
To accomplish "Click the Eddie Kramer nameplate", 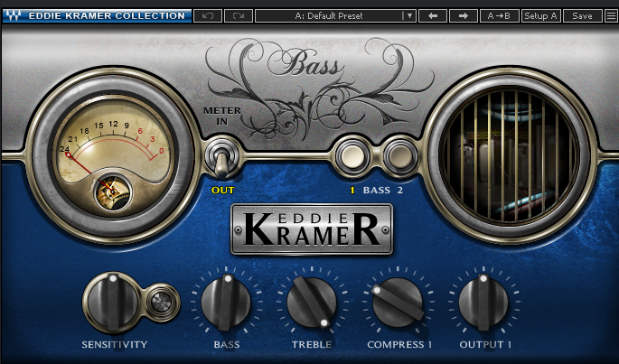I will pyautogui.click(x=312, y=229).
